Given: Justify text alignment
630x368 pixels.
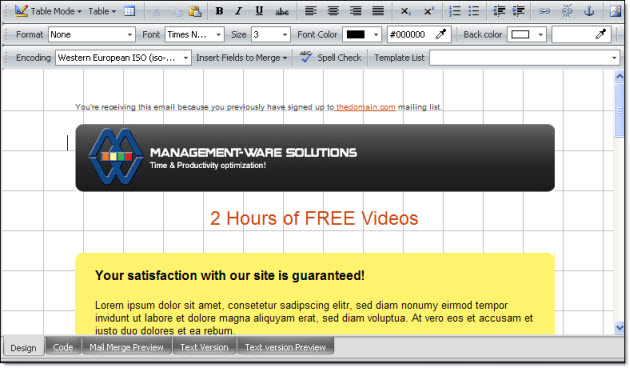Looking at the screenshot, I should click(378, 11).
